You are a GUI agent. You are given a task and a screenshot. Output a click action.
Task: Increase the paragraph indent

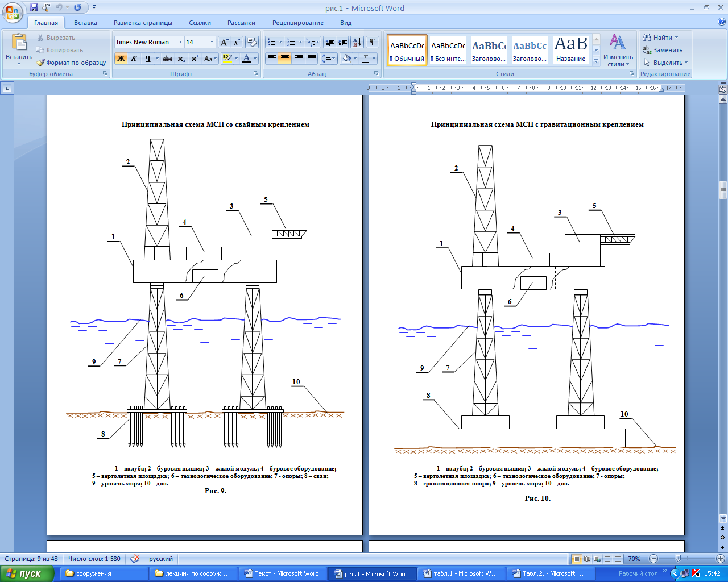(x=342, y=42)
